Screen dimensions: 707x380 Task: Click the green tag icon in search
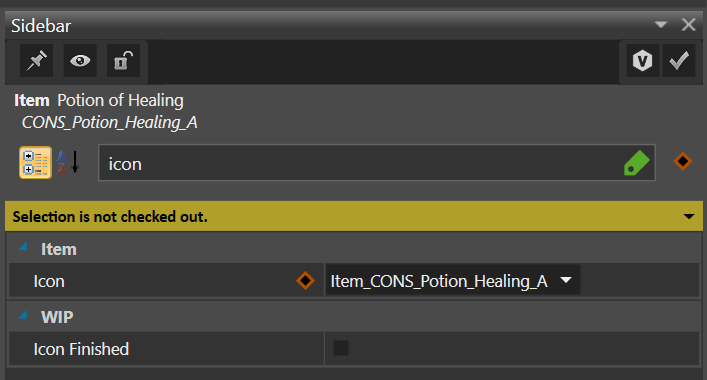coord(636,163)
